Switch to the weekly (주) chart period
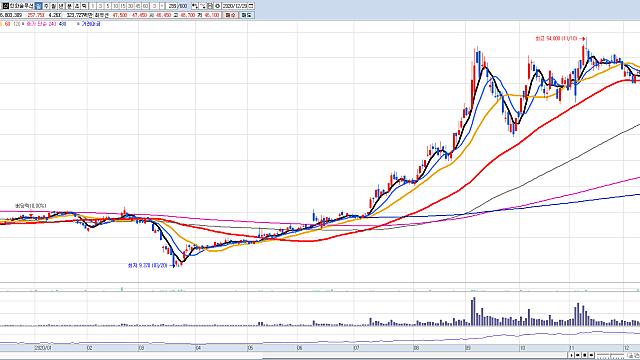Screen dimensions: 640x360 [x=46, y=6]
